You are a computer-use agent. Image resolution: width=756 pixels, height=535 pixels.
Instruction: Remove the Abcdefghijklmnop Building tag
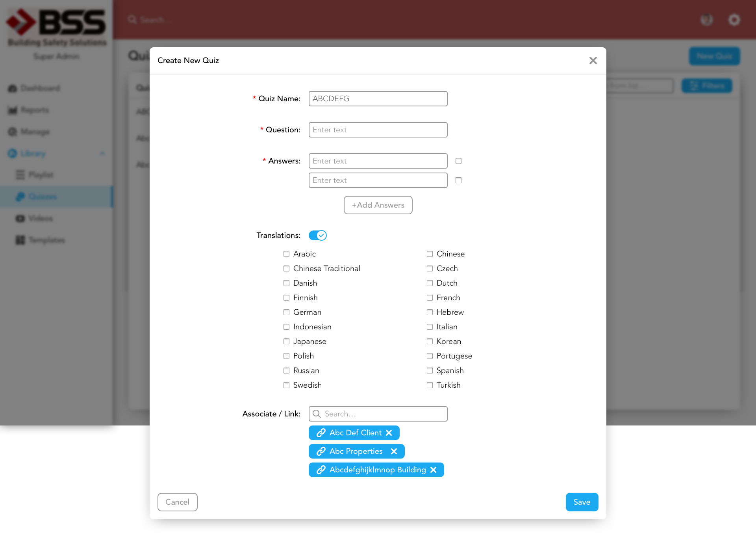point(433,470)
